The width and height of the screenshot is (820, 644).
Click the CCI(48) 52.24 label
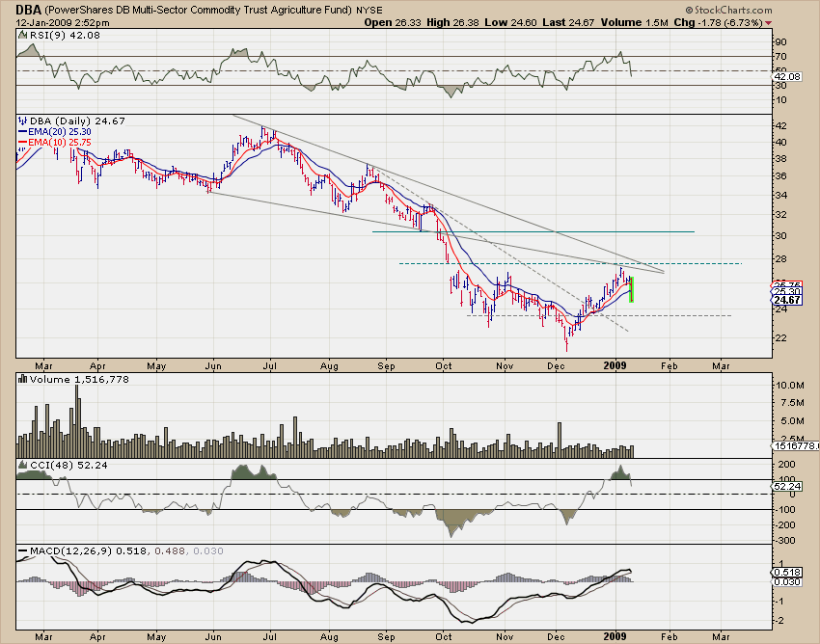click(x=68, y=465)
